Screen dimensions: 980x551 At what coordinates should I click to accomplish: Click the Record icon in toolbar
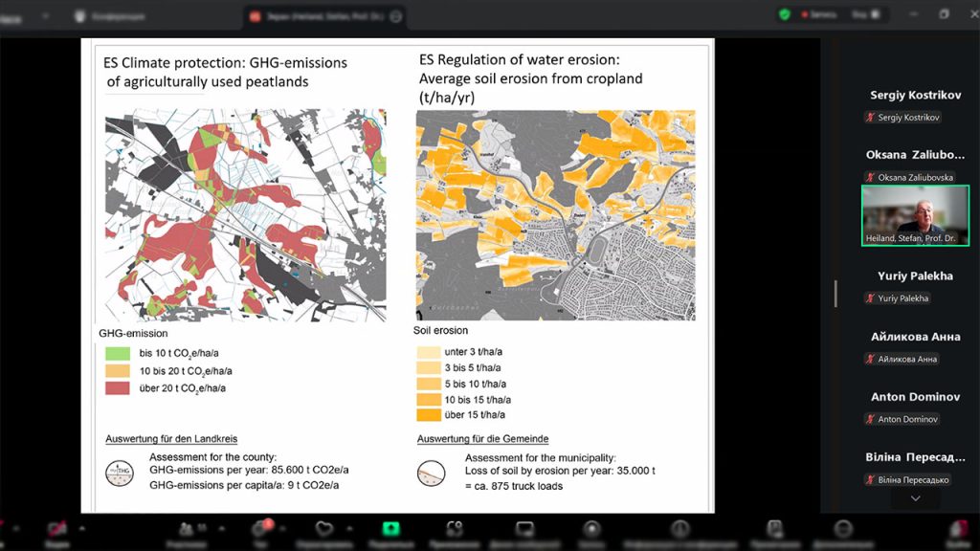click(592, 530)
